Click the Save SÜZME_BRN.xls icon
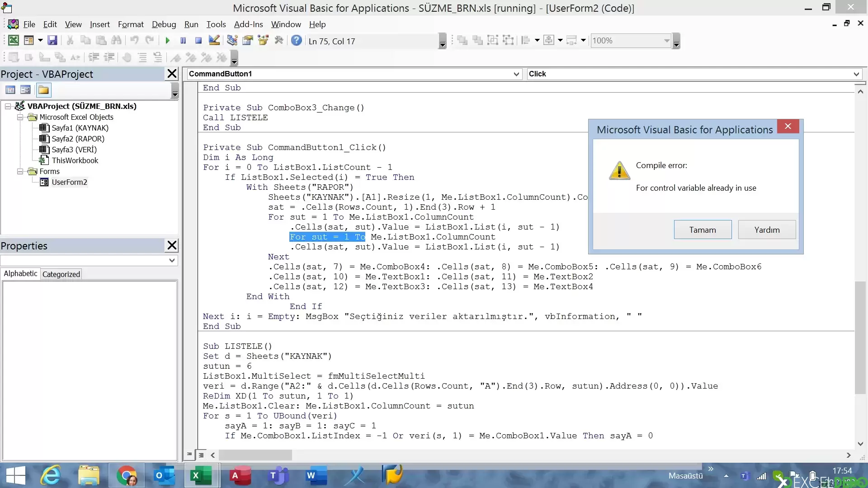This screenshot has height=488, width=868. point(52,41)
